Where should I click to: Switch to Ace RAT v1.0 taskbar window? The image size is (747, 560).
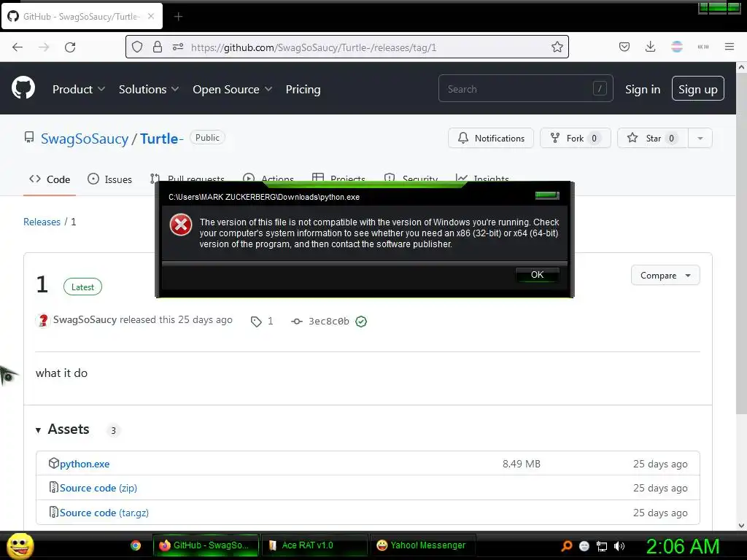point(314,545)
